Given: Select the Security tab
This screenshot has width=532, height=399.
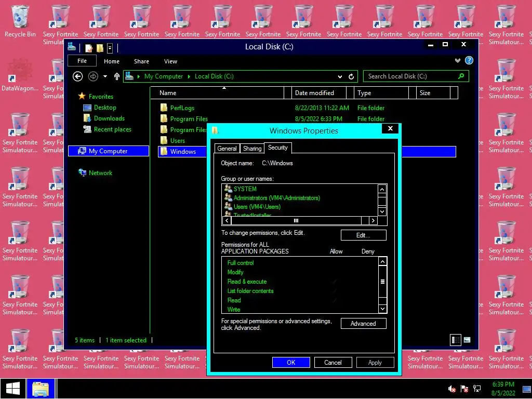Looking at the screenshot, I should (277, 148).
